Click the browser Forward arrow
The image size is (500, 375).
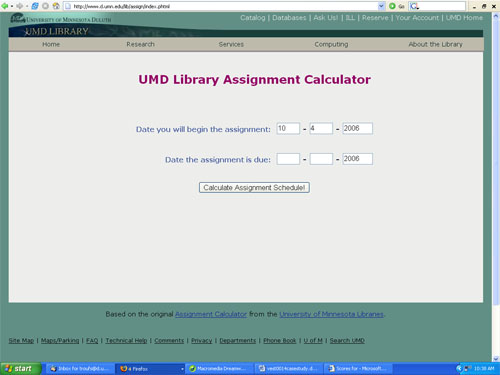(19, 6)
